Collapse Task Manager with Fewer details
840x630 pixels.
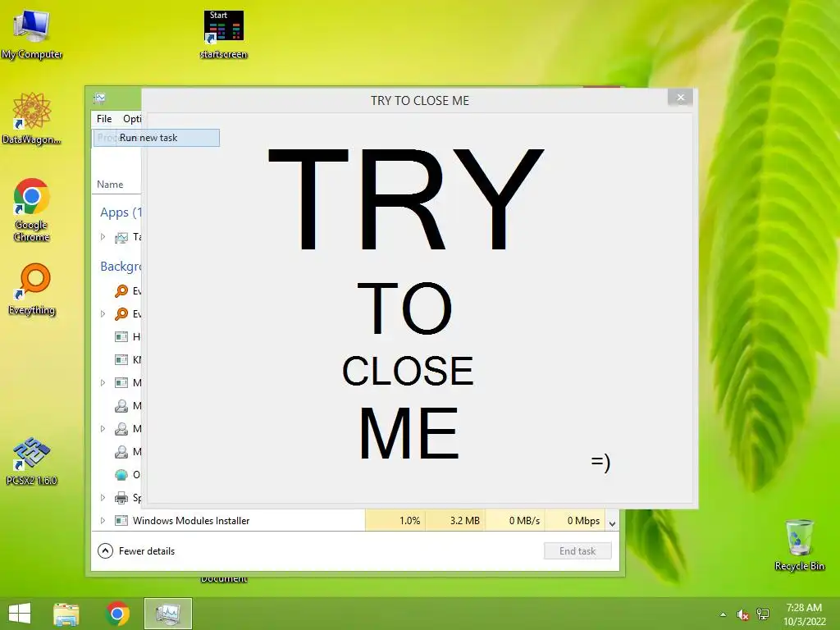pyautogui.click(x=137, y=550)
